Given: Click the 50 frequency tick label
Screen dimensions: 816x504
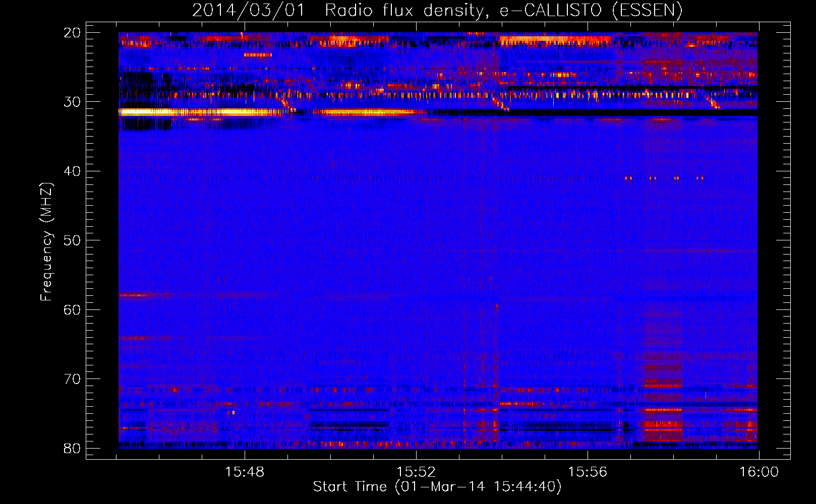Looking at the screenshot, I should (x=72, y=240).
